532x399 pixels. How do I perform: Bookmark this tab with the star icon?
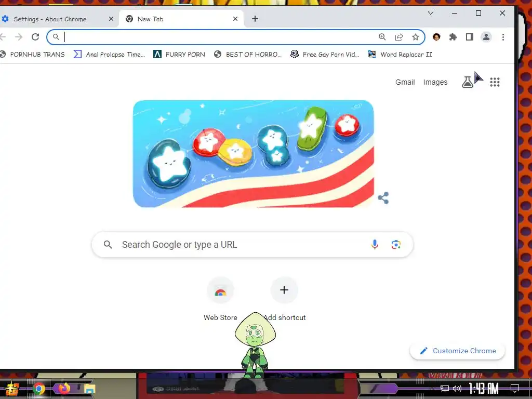[415, 37]
